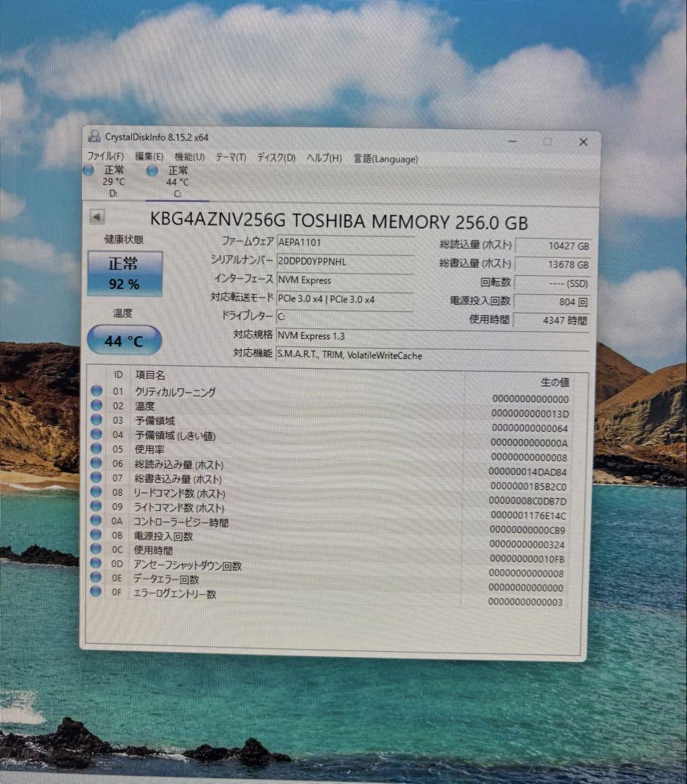687x784 pixels.
Task: Click the total host writes value 13678 GB
Action: (x=553, y=264)
